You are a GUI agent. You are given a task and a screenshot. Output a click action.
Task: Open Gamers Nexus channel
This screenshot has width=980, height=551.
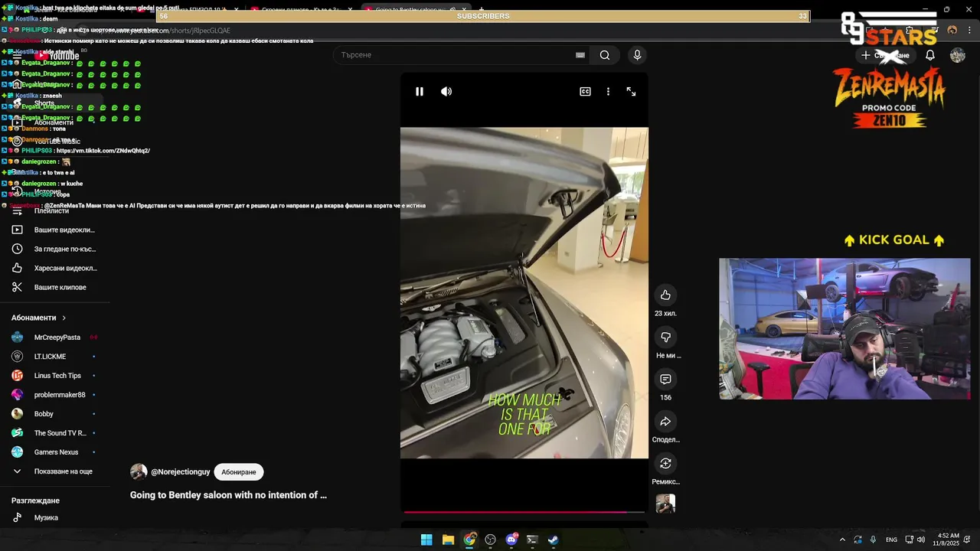tap(55, 452)
